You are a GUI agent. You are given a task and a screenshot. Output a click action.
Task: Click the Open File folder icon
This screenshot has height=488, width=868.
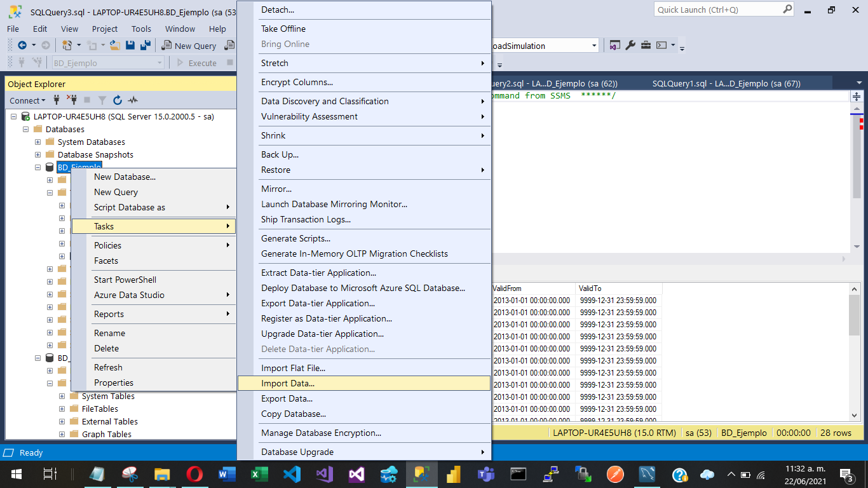point(115,46)
